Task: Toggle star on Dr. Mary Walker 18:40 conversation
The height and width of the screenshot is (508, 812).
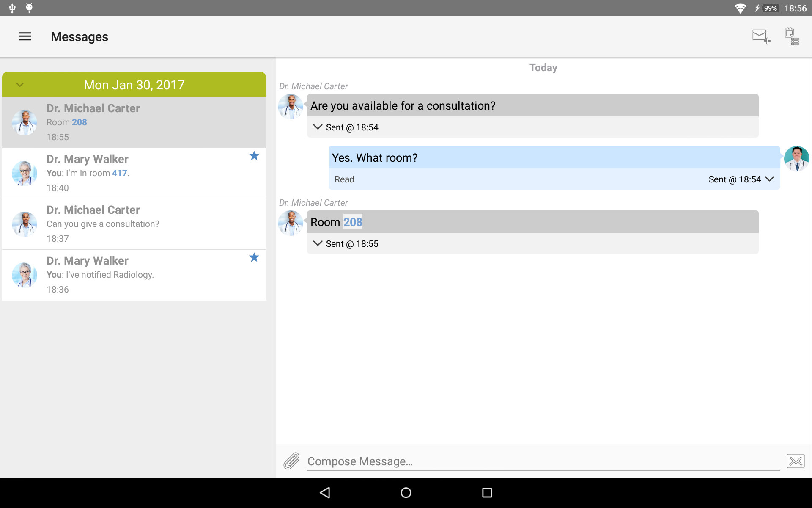Action: (x=254, y=156)
